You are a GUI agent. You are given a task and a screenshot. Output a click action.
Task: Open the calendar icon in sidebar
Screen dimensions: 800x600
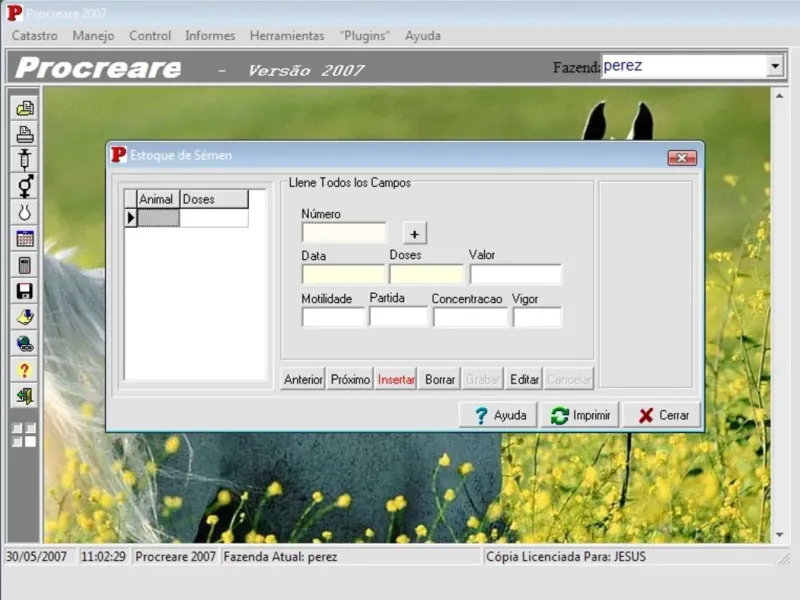coord(24,239)
